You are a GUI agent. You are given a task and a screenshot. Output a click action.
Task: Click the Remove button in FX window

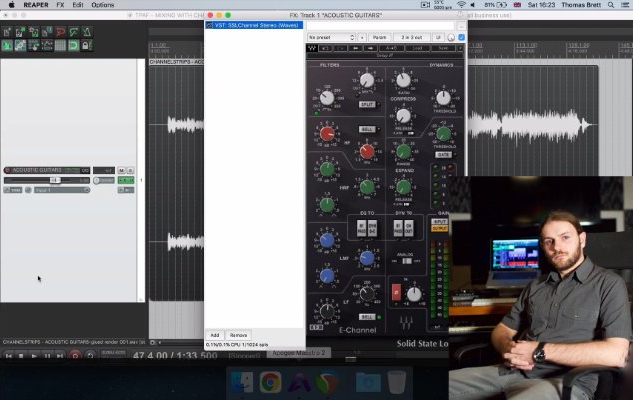point(238,335)
